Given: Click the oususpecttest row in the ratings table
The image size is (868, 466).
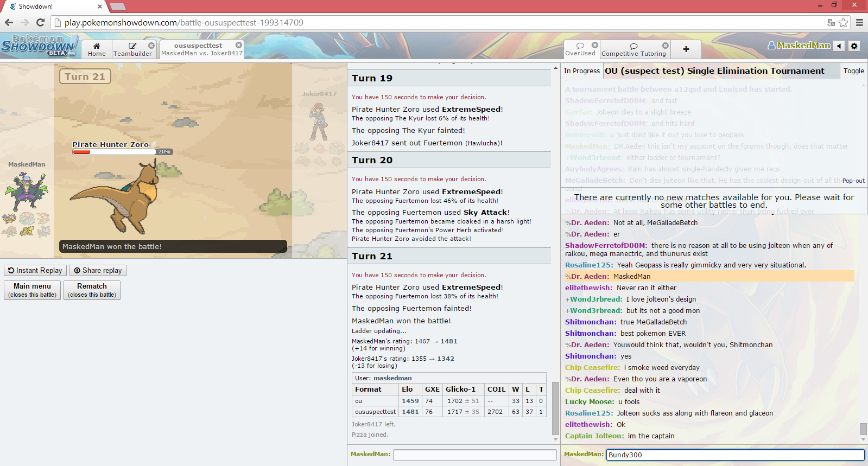Looking at the screenshot, I should [449, 412].
